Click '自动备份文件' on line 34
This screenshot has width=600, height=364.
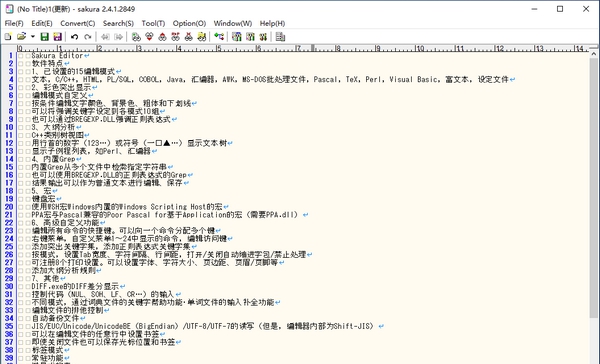coord(55,318)
